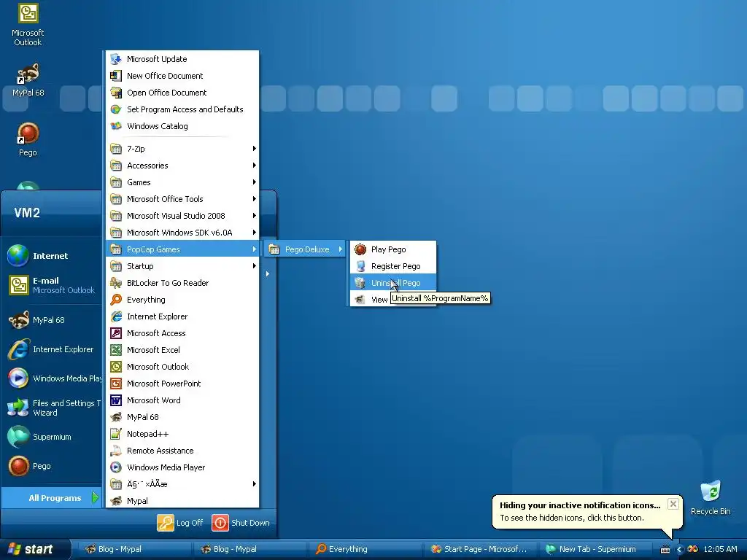Launch MyPal 68 from All Programs list
The image size is (747, 560).
click(182, 416)
